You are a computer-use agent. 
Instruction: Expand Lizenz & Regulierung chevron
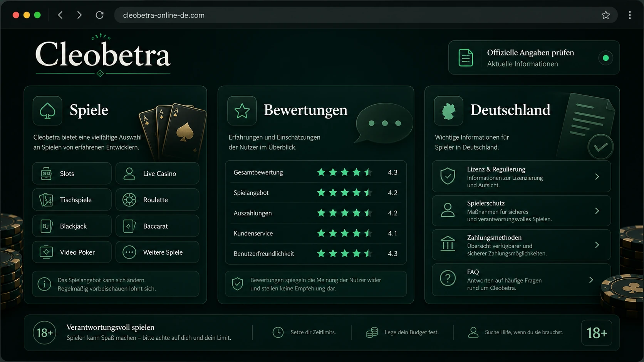pyautogui.click(x=597, y=177)
